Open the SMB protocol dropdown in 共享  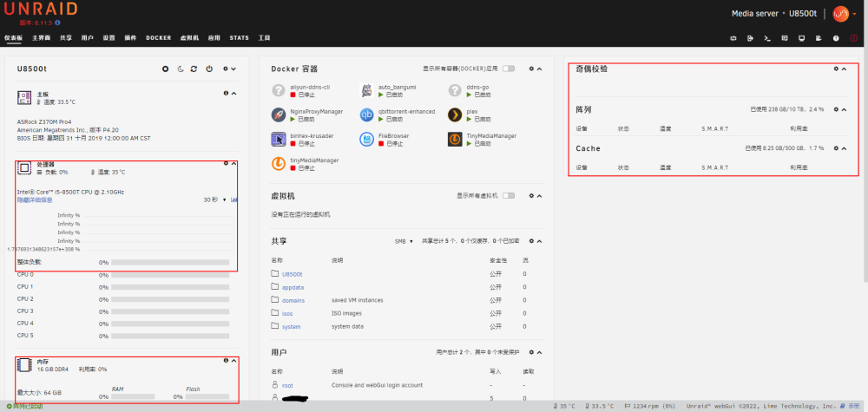(404, 241)
